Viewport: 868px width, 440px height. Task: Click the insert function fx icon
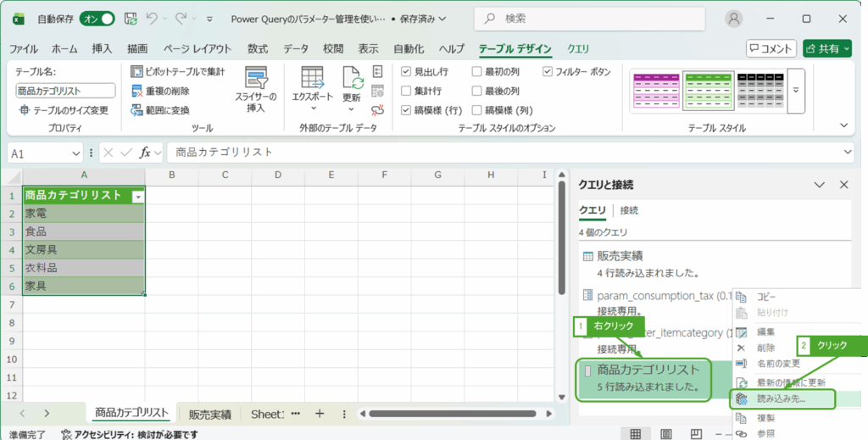(146, 153)
